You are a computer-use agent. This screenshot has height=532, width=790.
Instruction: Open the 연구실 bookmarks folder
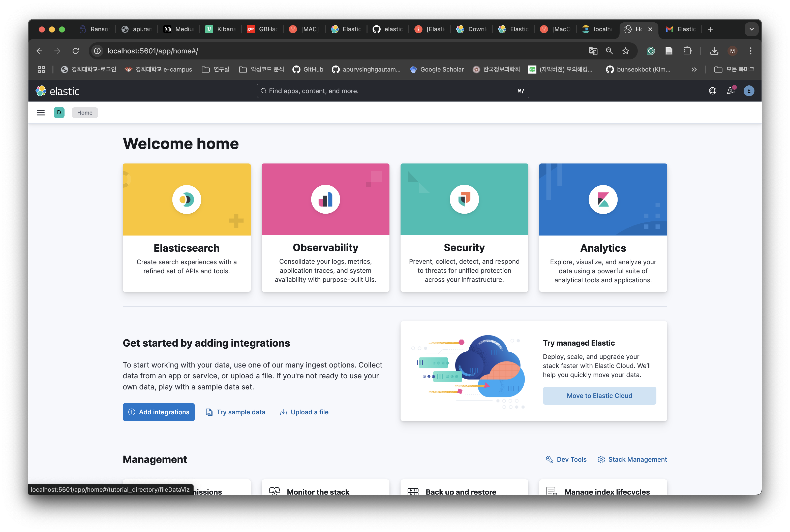click(216, 70)
